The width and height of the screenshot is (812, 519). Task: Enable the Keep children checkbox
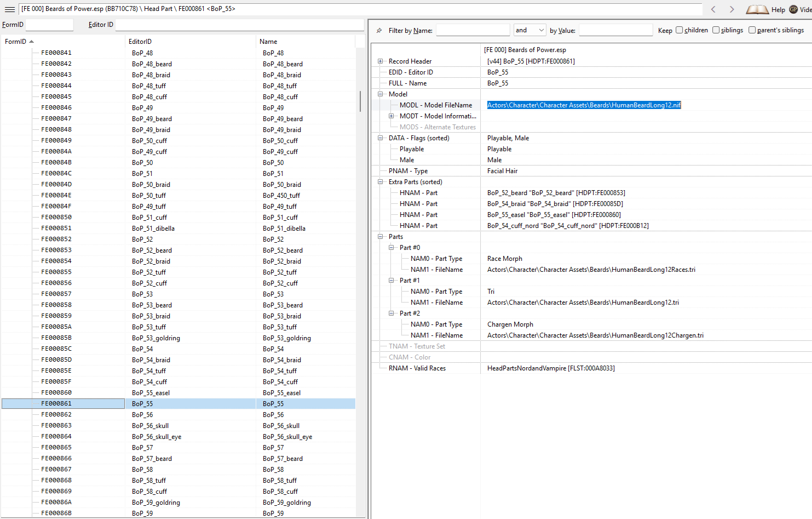click(x=679, y=30)
